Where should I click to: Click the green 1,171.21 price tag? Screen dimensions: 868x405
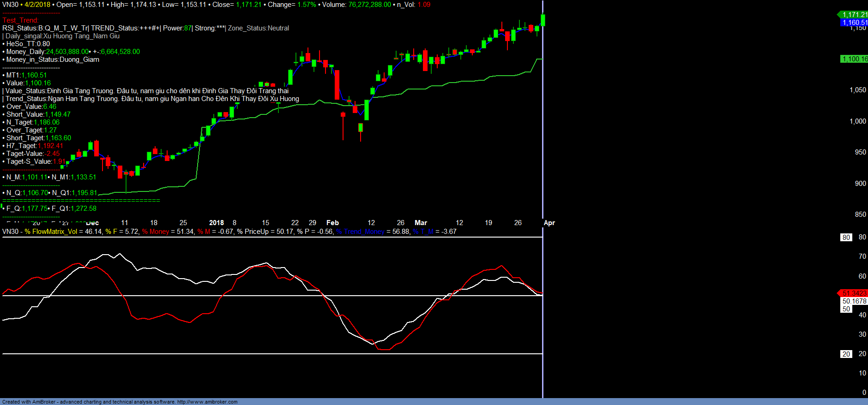[x=854, y=15]
